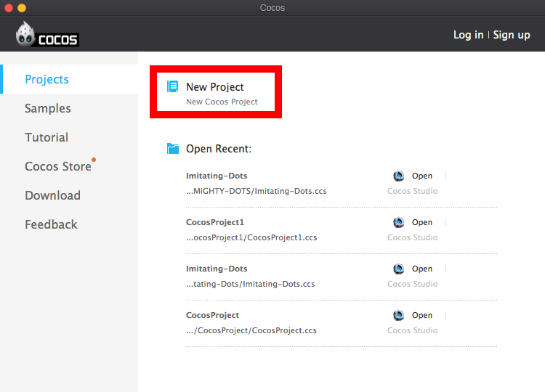Screen dimensions: 545x392
Task: Click Cocos Studio icon for CocosProject row
Action: tap(399, 315)
